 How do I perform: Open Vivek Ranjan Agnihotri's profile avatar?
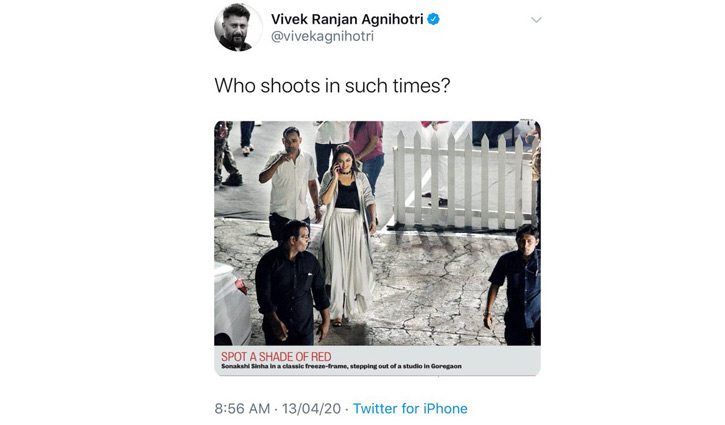(238, 28)
